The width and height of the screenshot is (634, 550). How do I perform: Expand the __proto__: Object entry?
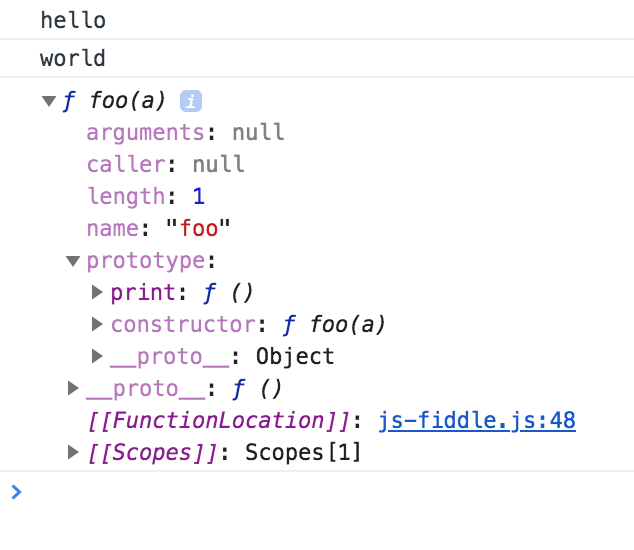coord(97,357)
